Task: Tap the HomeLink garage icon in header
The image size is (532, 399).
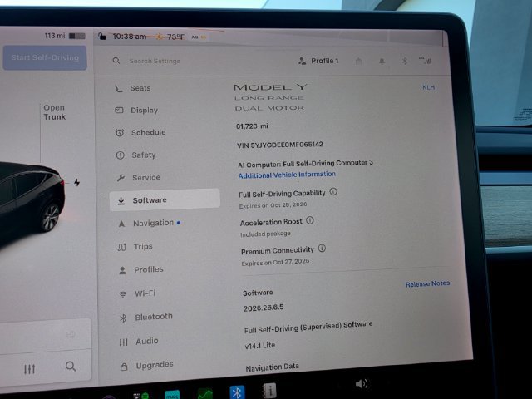Action: (x=358, y=61)
